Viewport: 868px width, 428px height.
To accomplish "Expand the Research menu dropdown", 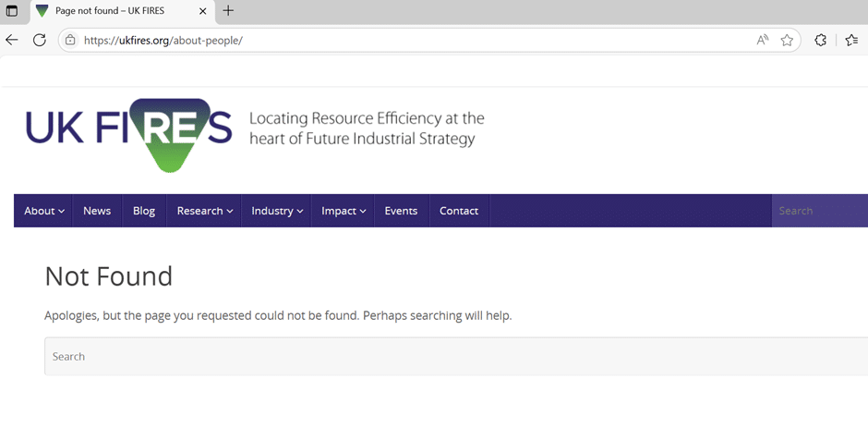I will (x=204, y=211).
